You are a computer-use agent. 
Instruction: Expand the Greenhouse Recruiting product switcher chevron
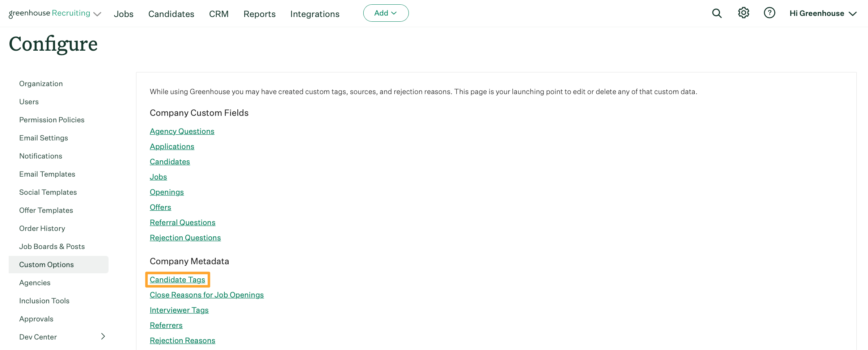[97, 14]
